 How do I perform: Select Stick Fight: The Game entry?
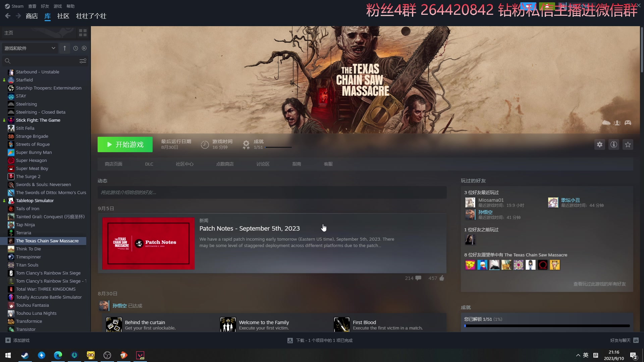tap(38, 120)
